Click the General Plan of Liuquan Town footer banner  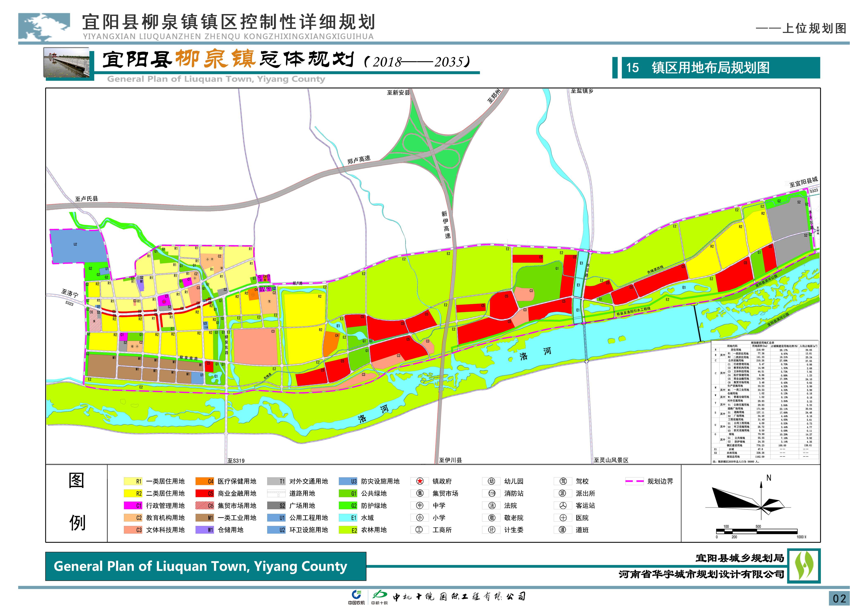tap(206, 566)
